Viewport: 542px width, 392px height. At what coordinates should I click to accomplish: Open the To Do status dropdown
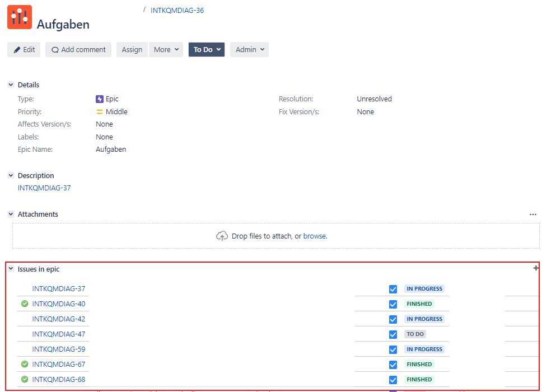tap(207, 49)
